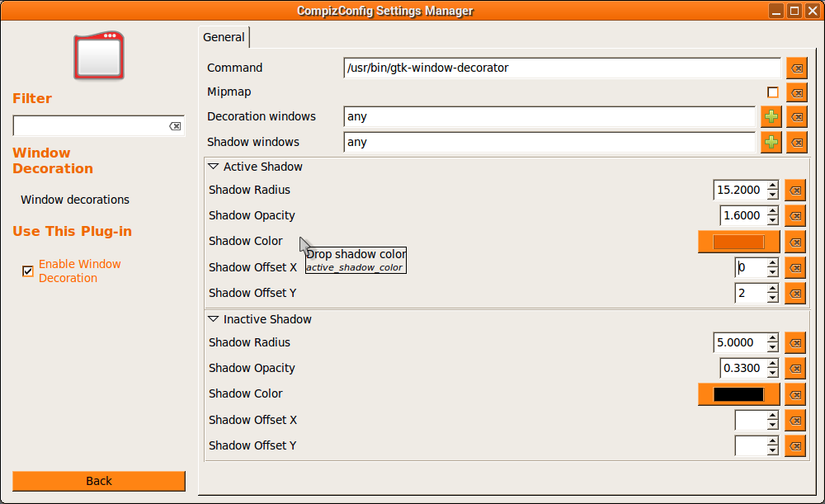Reset Active Shadow Radius to default

[x=795, y=190]
